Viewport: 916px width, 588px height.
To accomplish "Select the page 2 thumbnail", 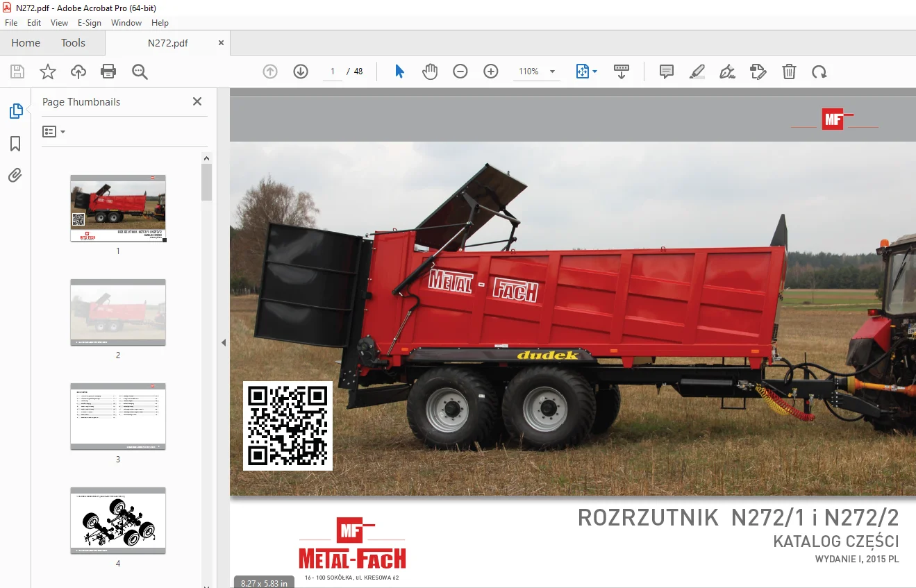I will (x=118, y=312).
